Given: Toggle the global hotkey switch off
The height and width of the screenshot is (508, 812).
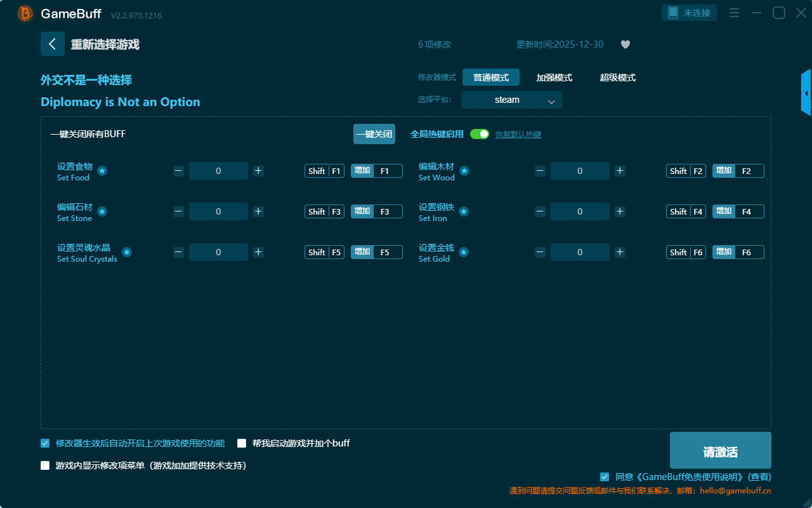Looking at the screenshot, I should pos(480,134).
